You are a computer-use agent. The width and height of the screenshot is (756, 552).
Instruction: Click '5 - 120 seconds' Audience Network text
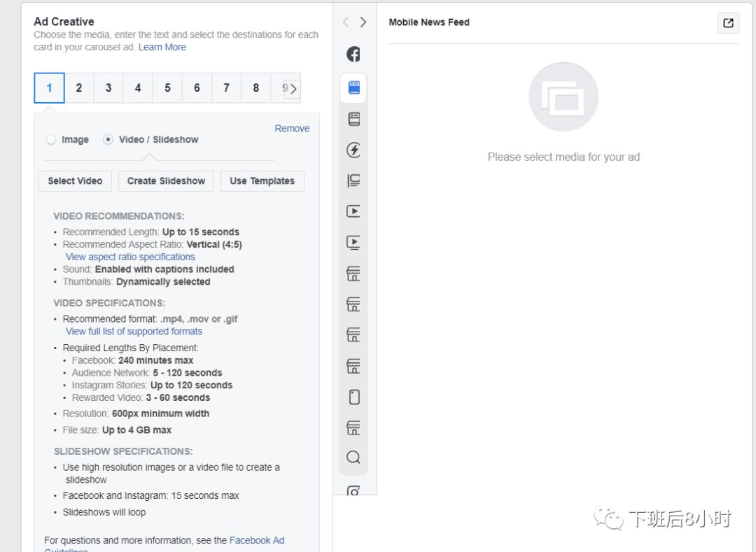click(x=188, y=373)
